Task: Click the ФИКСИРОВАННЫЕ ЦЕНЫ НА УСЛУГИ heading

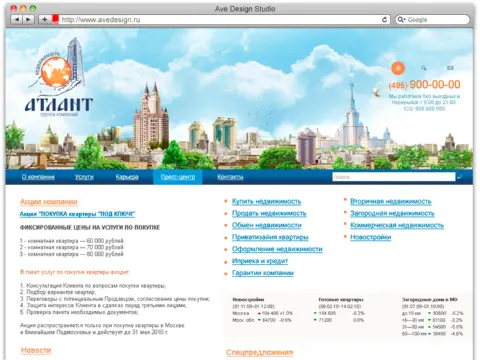Action: click(90, 228)
